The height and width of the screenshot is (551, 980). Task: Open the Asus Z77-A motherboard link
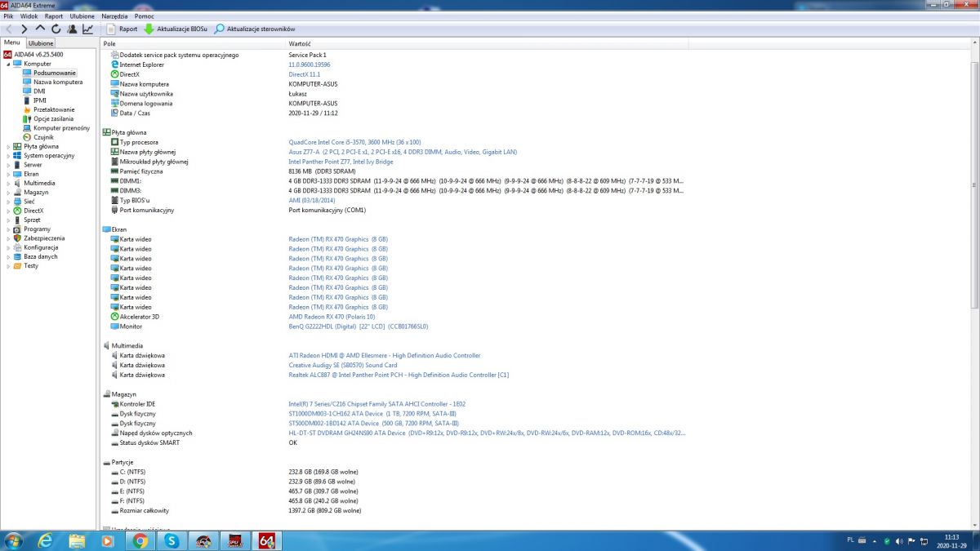403,152
